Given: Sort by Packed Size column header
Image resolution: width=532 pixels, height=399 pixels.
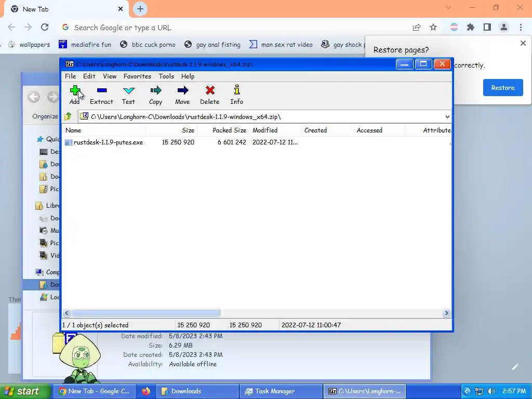Looking at the screenshot, I should pos(223,130).
